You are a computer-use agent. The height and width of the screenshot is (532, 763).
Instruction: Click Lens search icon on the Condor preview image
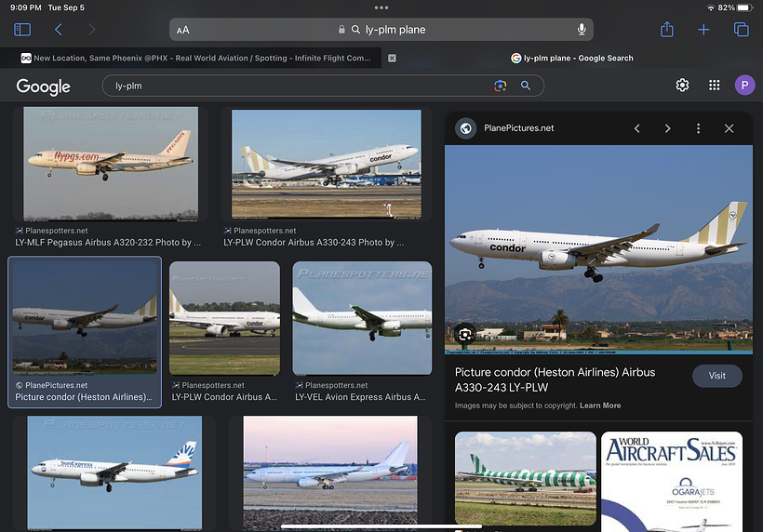[x=465, y=335]
